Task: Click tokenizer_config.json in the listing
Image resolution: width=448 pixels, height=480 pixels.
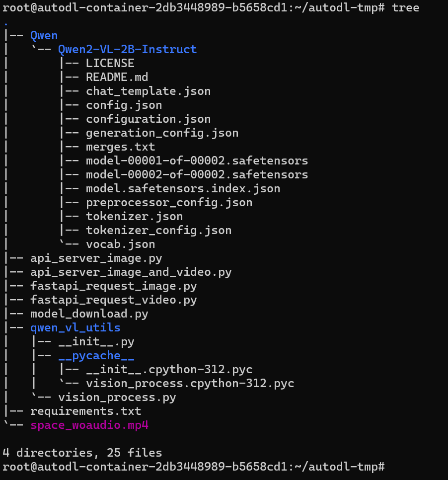Action: point(158,230)
